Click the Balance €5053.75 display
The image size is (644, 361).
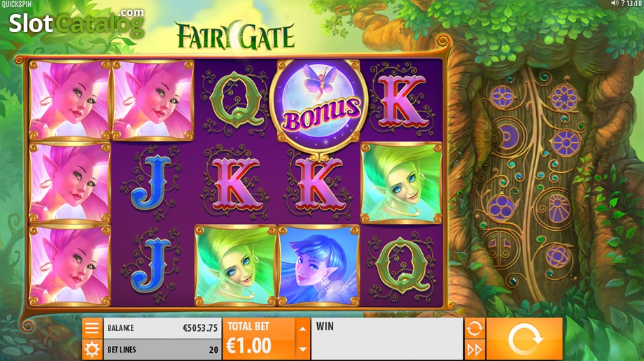point(162,327)
